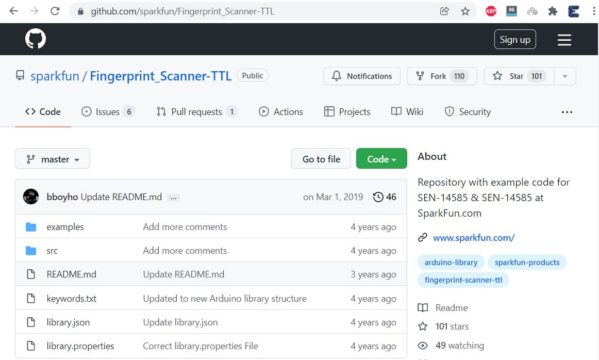Click the GitHub Octocat logo
This screenshot has width=599, height=360.
tap(36, 39)
